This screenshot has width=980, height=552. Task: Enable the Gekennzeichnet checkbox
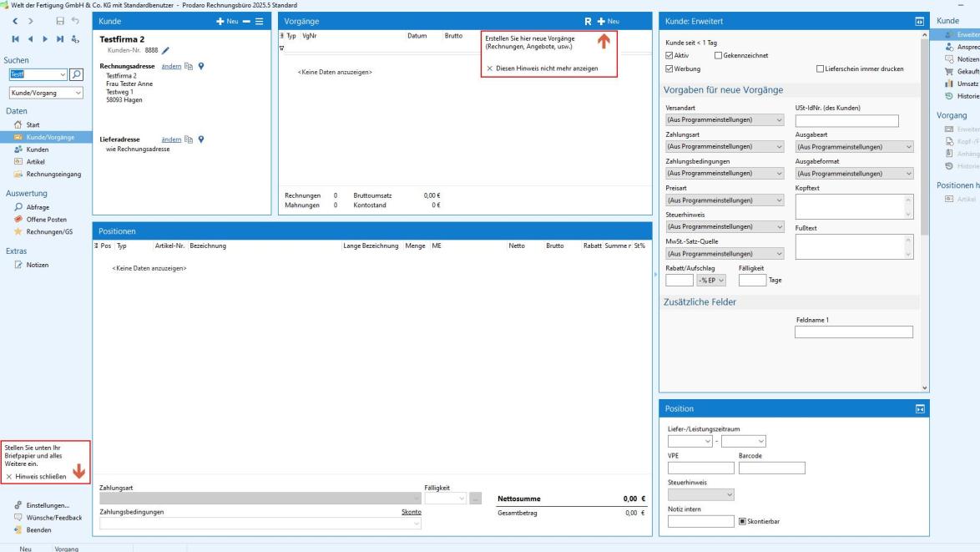click(x=718, y=55)
